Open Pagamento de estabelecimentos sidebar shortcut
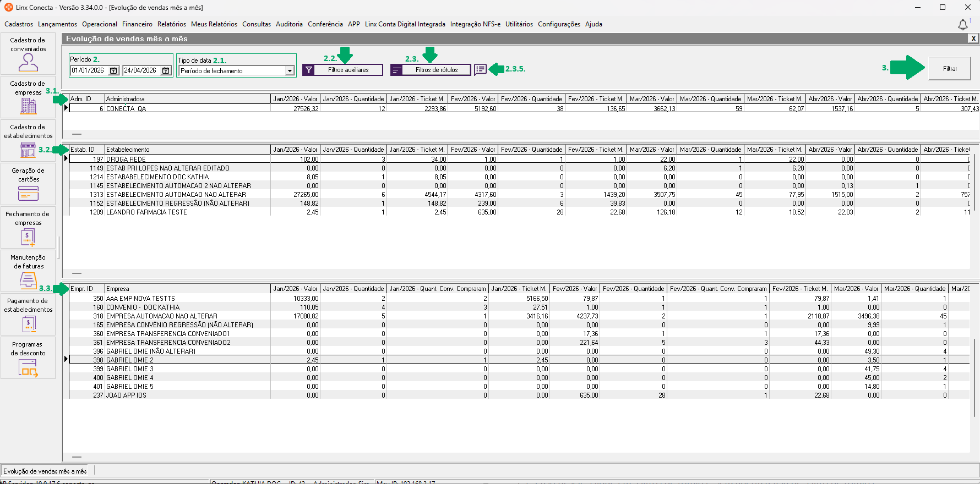 pos(28,315)
